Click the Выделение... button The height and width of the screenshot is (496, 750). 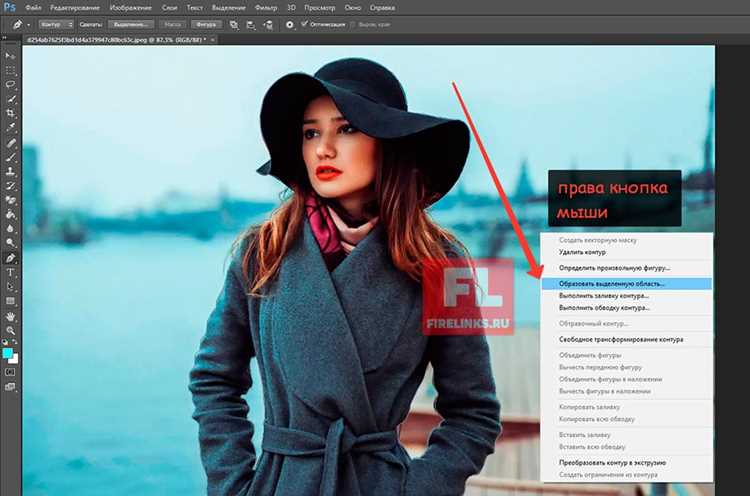[131, 24]
